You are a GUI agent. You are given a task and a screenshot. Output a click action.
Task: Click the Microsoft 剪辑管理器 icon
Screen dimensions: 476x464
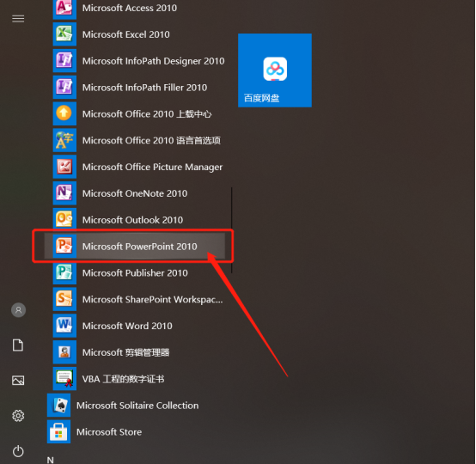pyautogui.click(x=64, y=352)
